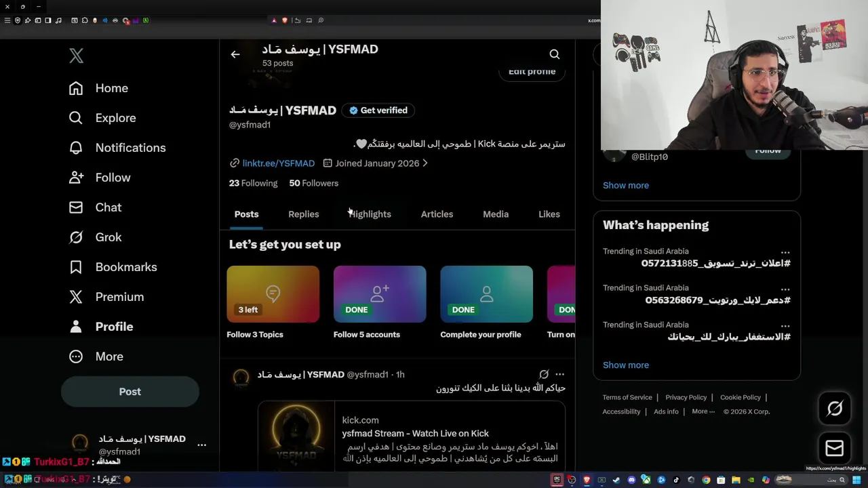
Task: Switch to the Media tab
Action: 496,214
